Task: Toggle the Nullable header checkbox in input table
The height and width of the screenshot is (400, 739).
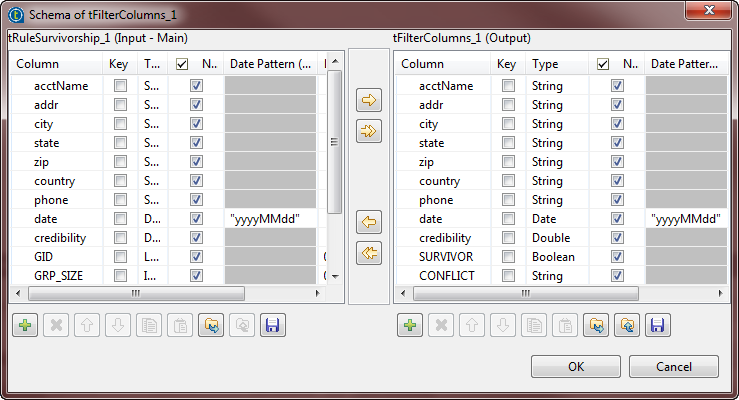Action: pos(182,64)
